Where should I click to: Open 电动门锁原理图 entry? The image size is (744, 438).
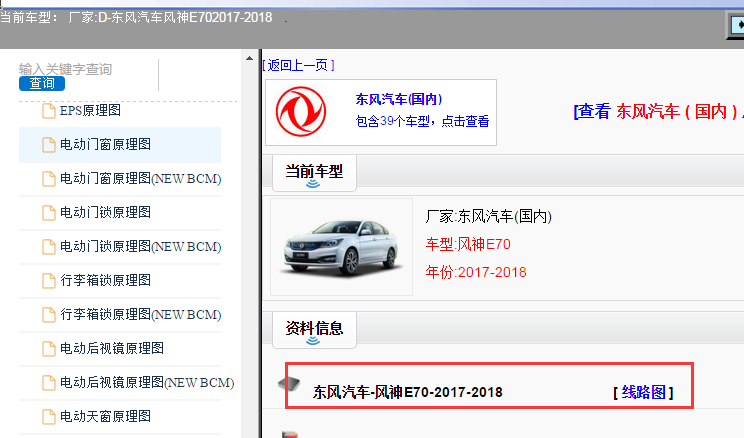[105, 212]
